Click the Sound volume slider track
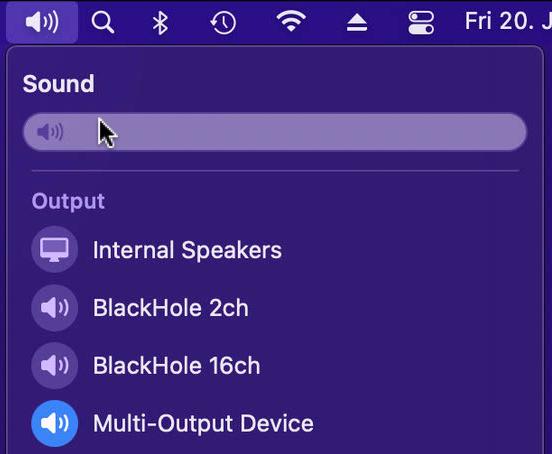Screen dimensions: 552x454 tap(275, 132)
